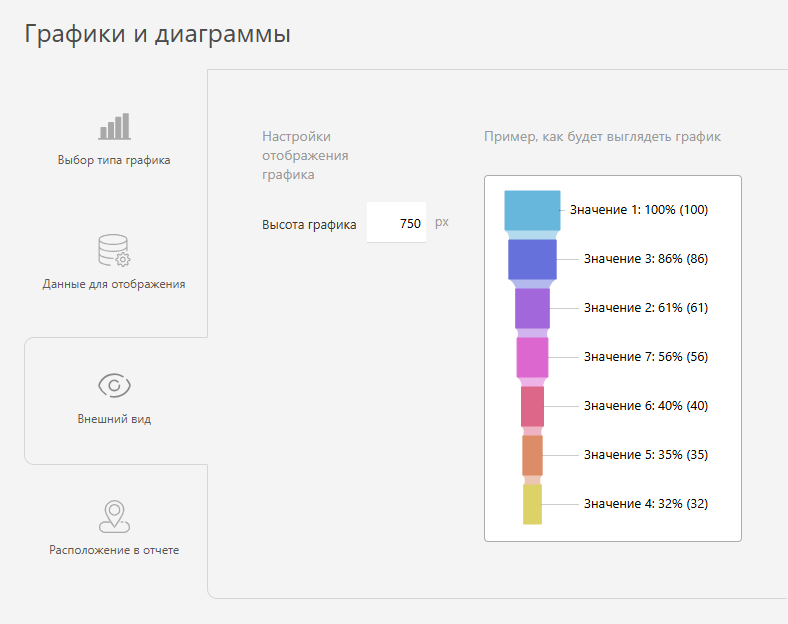The image size is (788, 624).
Task: Click the blue funnel segment Значение 1
Action: pyautogui.click(x=532, y=211)
